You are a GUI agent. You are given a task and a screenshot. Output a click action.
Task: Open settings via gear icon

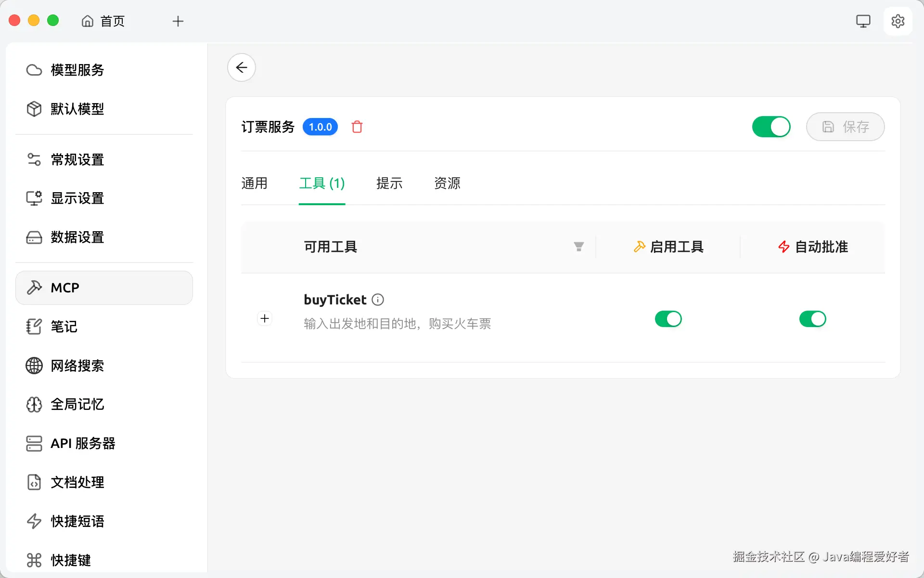point(898,21)
